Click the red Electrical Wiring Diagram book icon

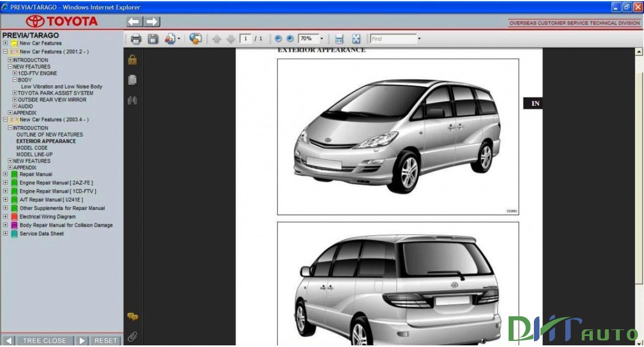pos(14,216)
